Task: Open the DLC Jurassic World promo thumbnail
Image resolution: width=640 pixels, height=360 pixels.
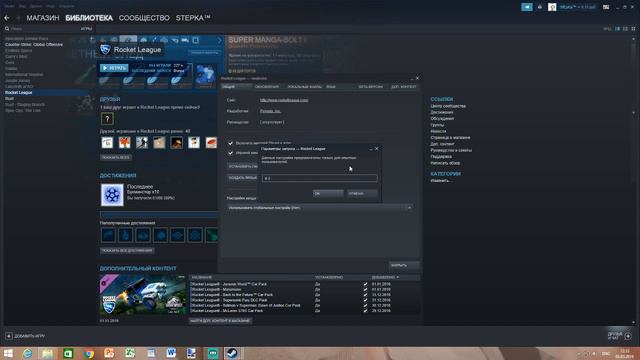Action: coord(142,295)
